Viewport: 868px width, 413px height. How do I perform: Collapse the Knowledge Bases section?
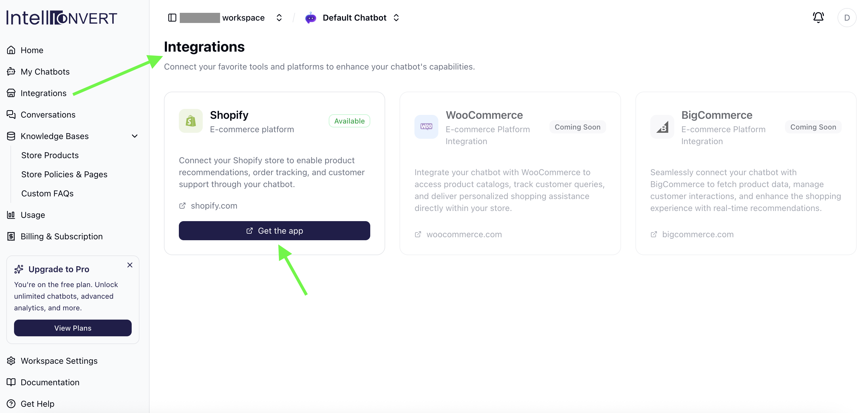pyautogui.click(x=134, y=136)
